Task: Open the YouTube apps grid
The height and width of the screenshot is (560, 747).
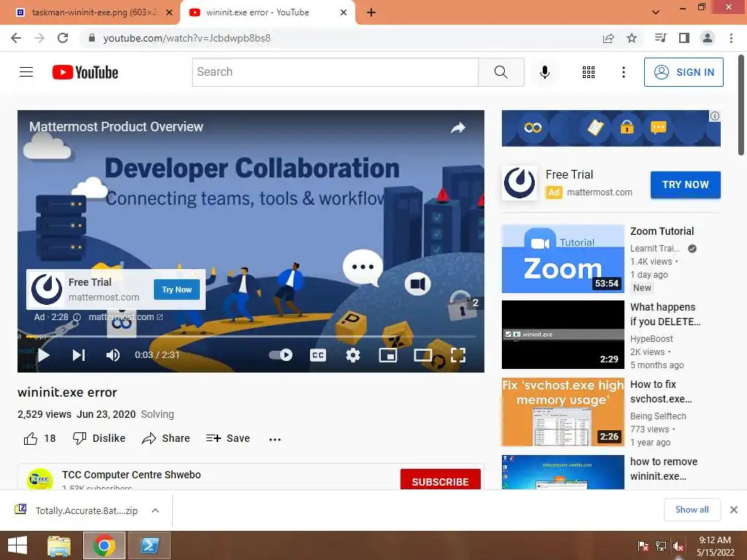Action: pyautogui.click(x=589, y=72)
